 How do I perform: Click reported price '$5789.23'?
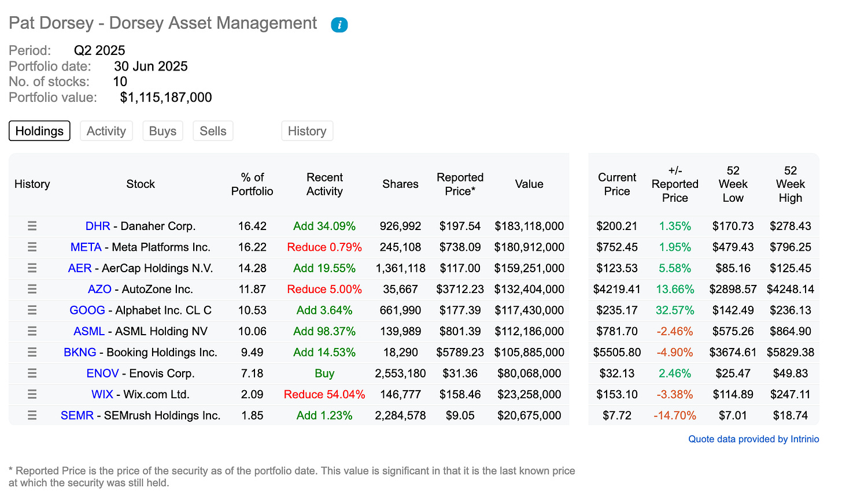coord(460,352)
